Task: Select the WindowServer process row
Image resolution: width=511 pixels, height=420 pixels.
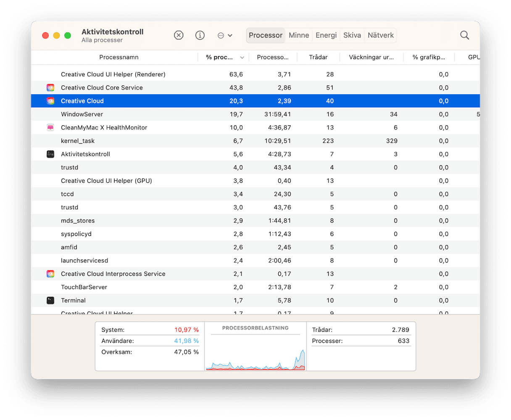Action: tap(255, 114)
